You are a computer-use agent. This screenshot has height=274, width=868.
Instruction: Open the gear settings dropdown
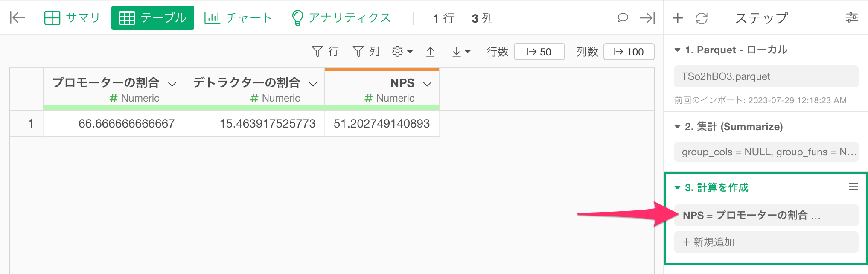(x=402, y=52)
